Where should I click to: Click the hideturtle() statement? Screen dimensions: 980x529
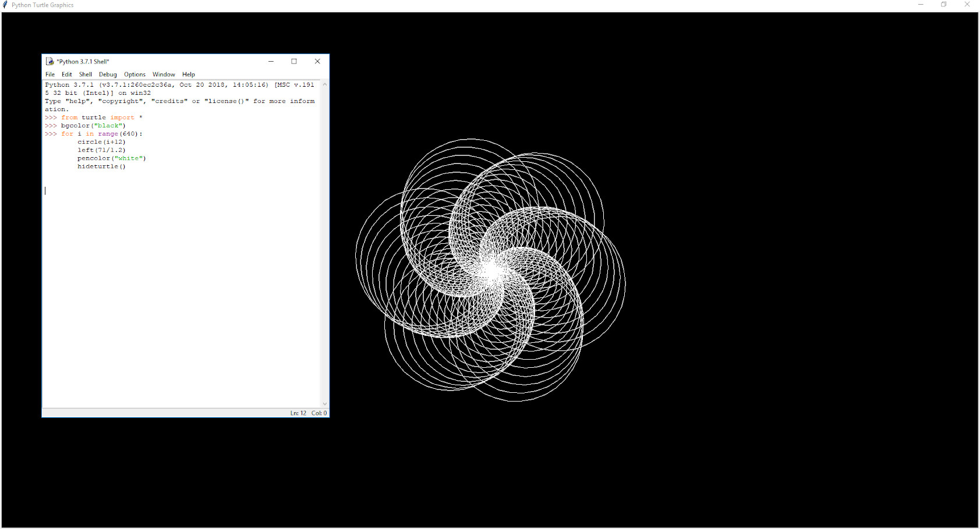[102, 166]
